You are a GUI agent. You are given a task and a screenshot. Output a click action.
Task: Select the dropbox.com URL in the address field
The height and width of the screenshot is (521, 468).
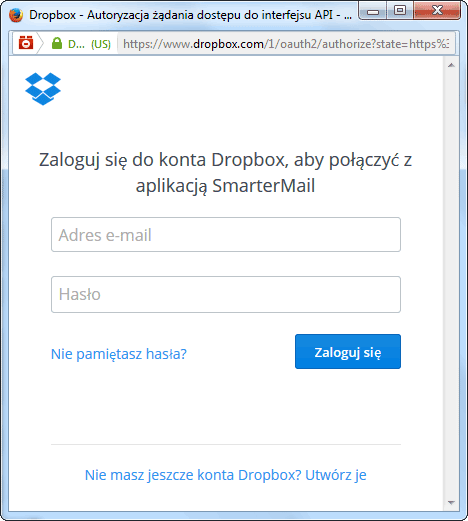pyautogui.click(x=286, y=44)
